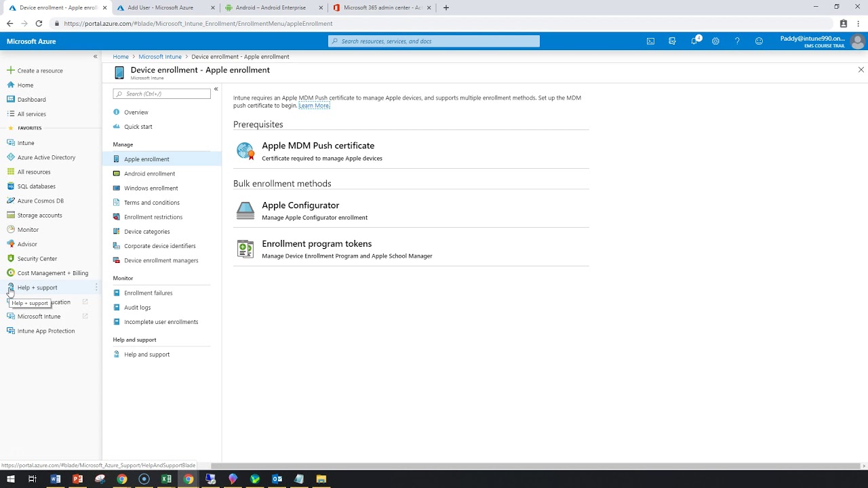Open Dashboard in sidebar

click(x=32, y=100)
